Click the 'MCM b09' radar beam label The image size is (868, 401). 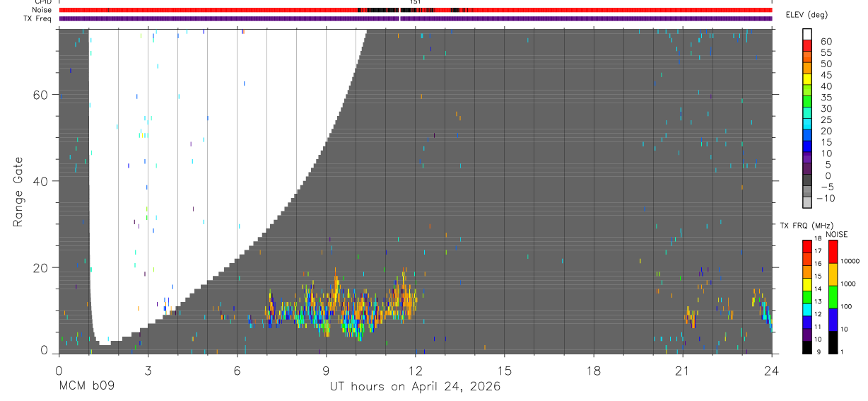[86, 387]
